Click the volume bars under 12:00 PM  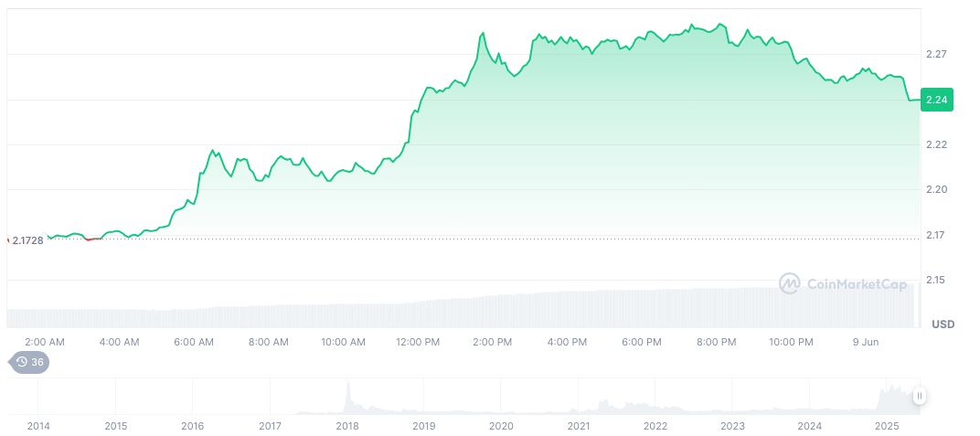pos(418,313)
